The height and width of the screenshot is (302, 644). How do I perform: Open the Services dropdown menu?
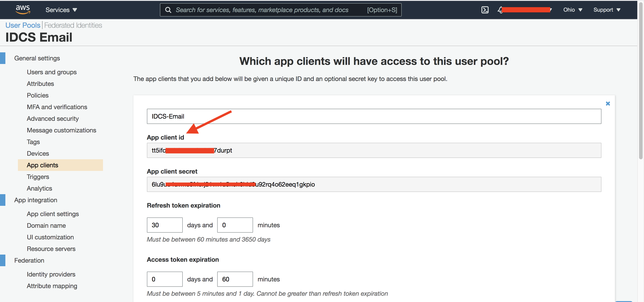pyautogui.click(x=61, y=10)
